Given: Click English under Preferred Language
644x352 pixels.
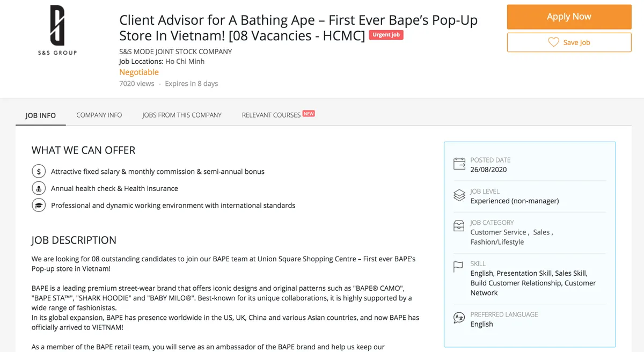Looking at the screenshot, I should (x=481, y=324).
